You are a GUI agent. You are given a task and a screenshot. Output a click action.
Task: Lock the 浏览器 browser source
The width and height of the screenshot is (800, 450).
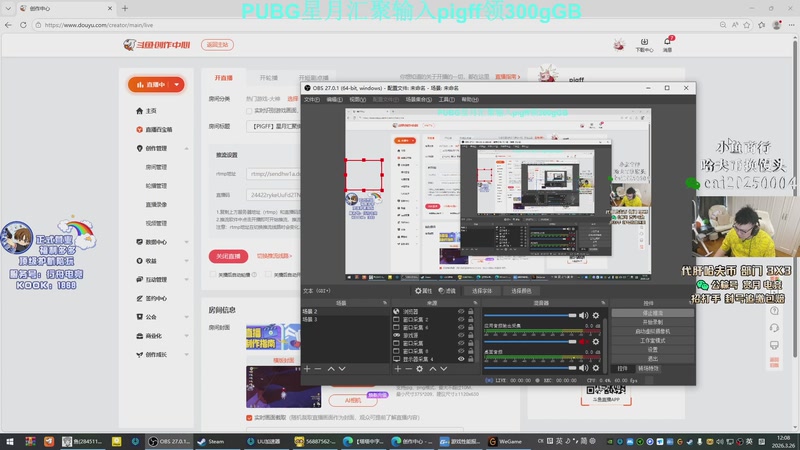coord(470,311)
